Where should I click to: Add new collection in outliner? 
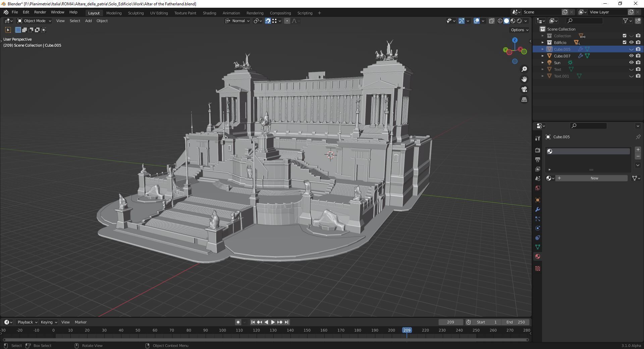click(638, 21)
